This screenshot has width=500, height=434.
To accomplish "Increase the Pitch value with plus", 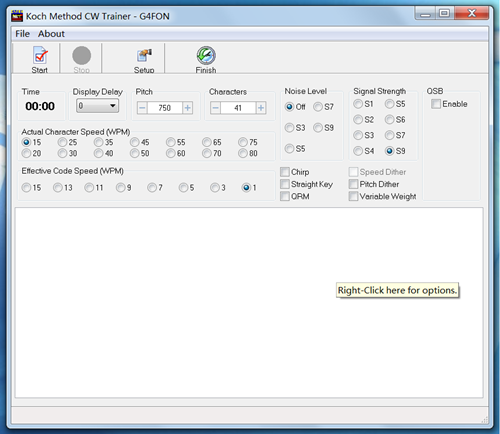I will 188,108.
